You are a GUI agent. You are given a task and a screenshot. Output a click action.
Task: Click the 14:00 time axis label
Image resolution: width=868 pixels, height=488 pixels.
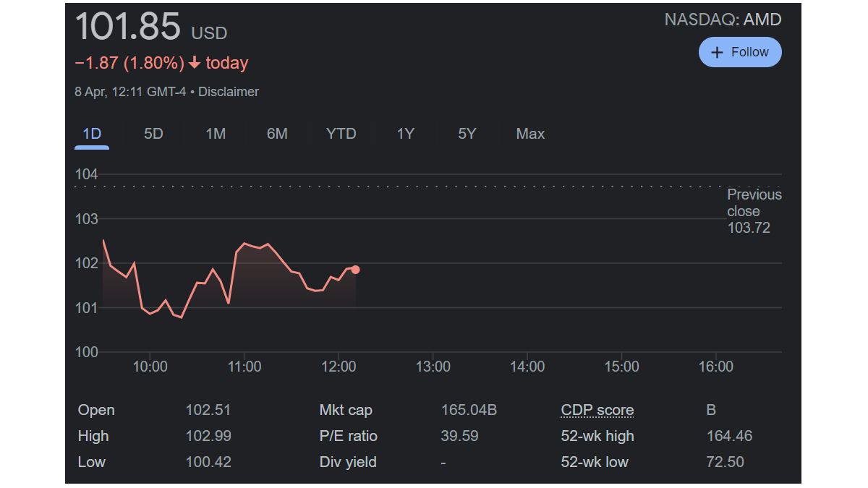[x=527, y=367]
